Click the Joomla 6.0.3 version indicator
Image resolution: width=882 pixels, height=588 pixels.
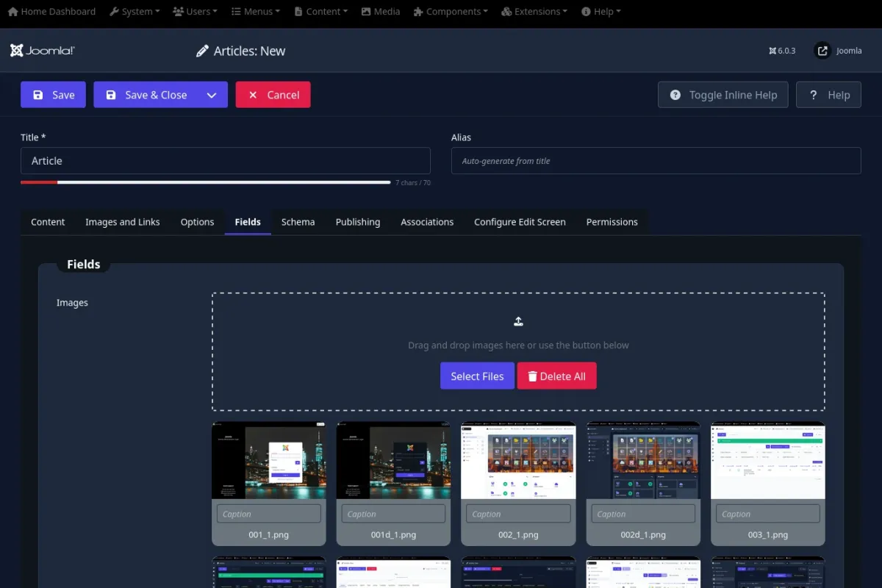point(782,51)
